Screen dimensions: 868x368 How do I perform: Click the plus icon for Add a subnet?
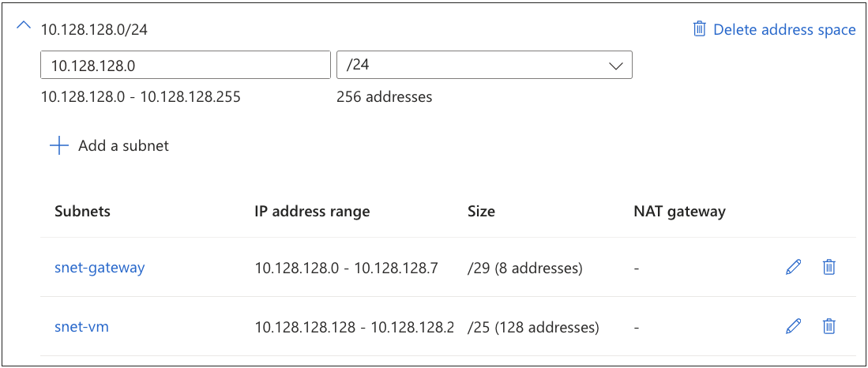click(x=59, y=146)
